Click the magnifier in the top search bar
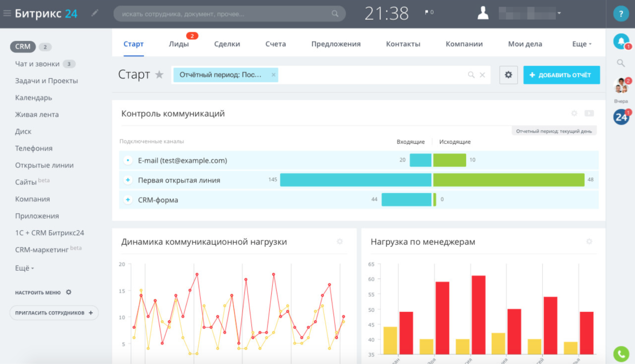 click(335, 14)
